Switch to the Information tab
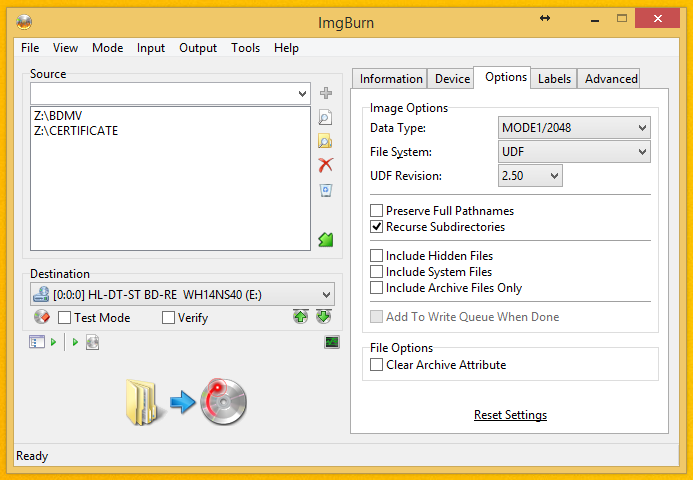 click(x=390, y=79)
